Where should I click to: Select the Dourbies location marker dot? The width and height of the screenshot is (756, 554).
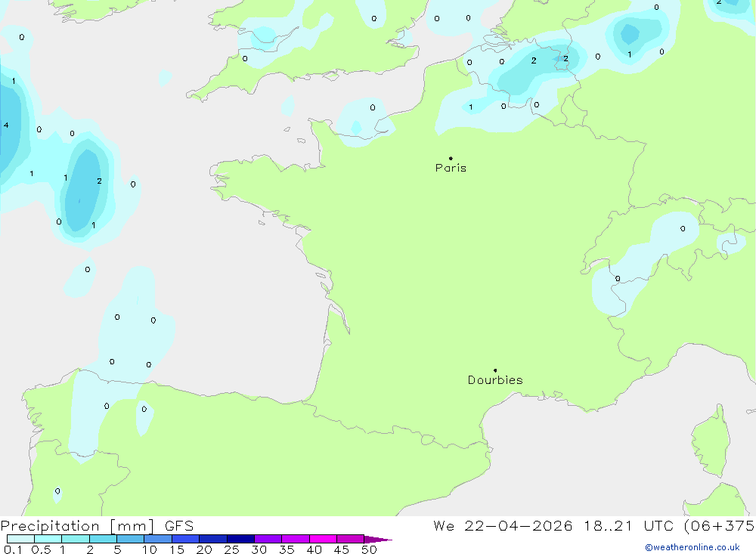pyautogui.click(x=495, y=370)
